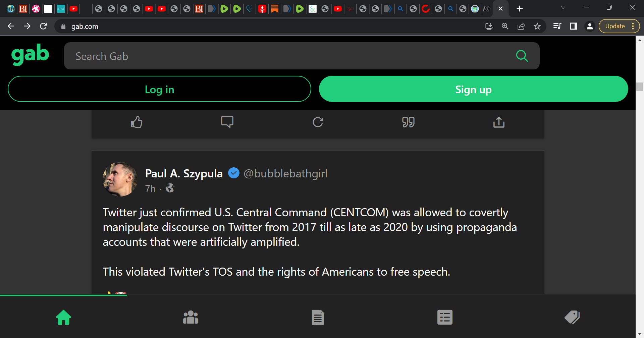Quote the post with quotation icon

coord(408,122)
